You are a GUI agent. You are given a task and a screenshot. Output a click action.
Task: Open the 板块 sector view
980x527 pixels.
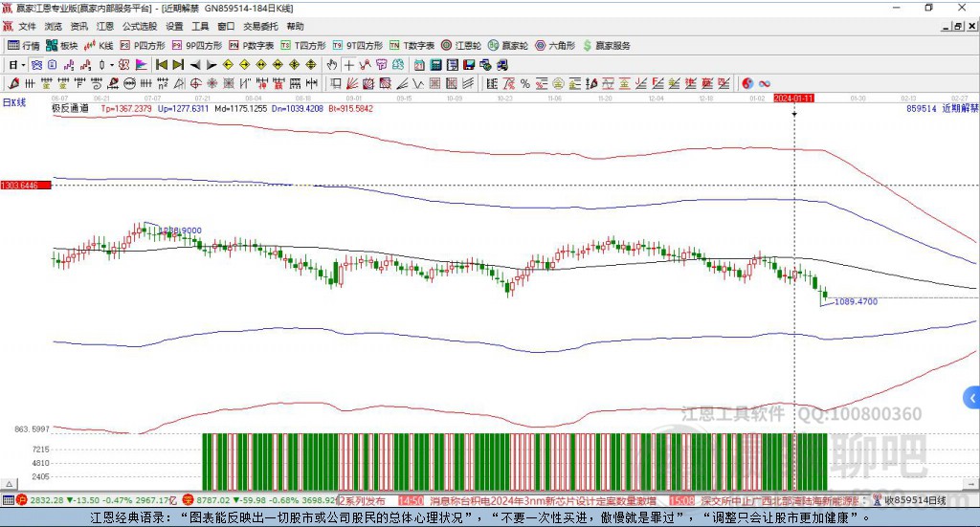tap(62, 45)
